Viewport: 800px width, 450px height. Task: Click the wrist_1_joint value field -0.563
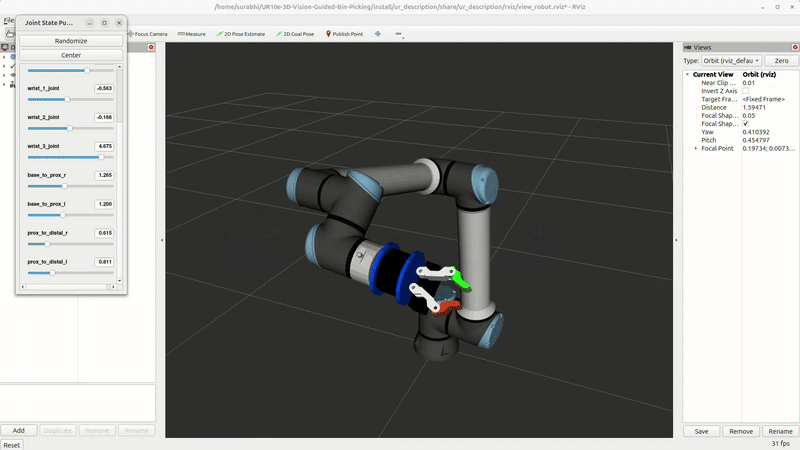[x=104, y=88]
